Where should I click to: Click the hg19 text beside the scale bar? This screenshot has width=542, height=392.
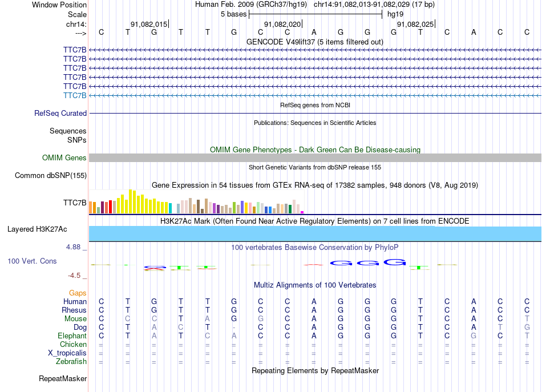pyautogui.click(x=395, y=14)
